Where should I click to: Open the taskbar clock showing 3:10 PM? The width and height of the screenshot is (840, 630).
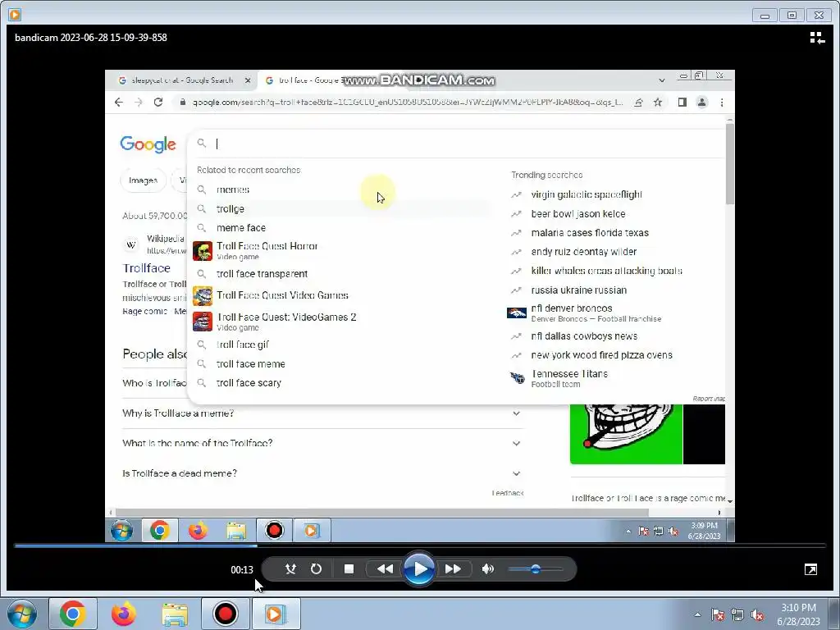pyautogui.click(x=798, y=614)
